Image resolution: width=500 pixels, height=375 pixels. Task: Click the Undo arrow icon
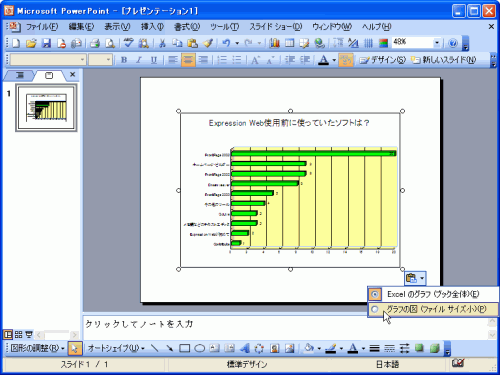click(227, 43)
